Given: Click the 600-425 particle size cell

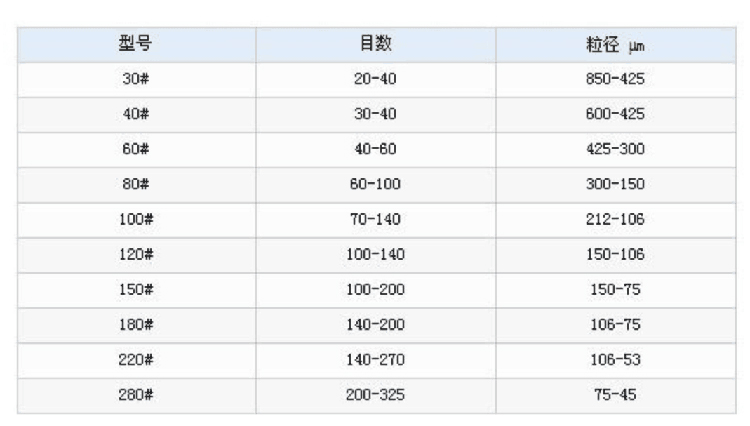Looking at the screenshot, I should (x=615, y=114).
